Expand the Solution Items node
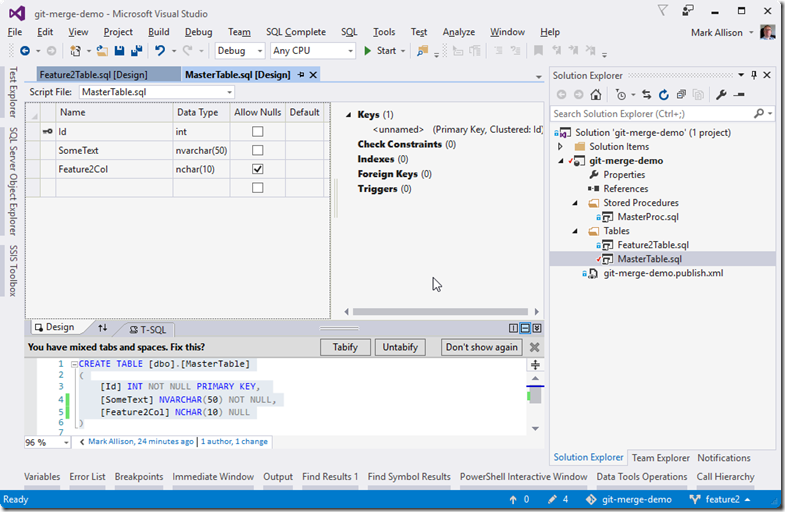 [x=560, y=147]
